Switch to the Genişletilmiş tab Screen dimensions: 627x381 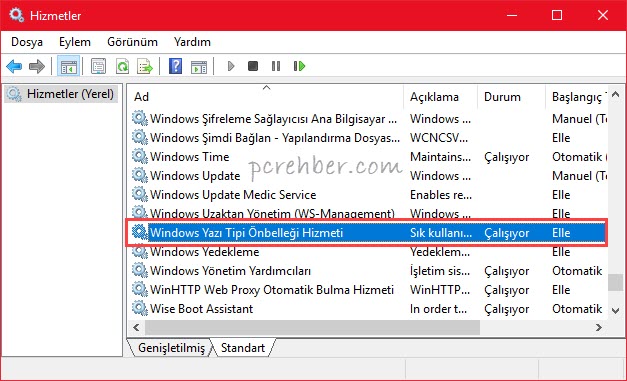171,348
